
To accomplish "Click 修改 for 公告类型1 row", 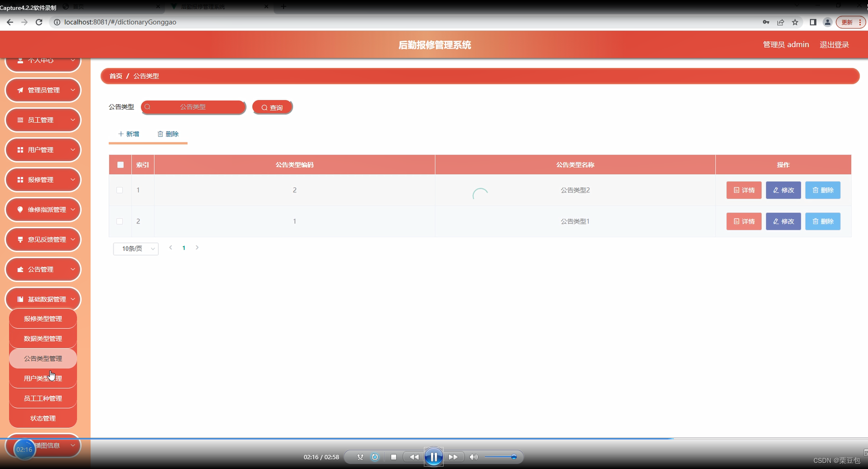I will pyautogui.click(x=784, y=221).
